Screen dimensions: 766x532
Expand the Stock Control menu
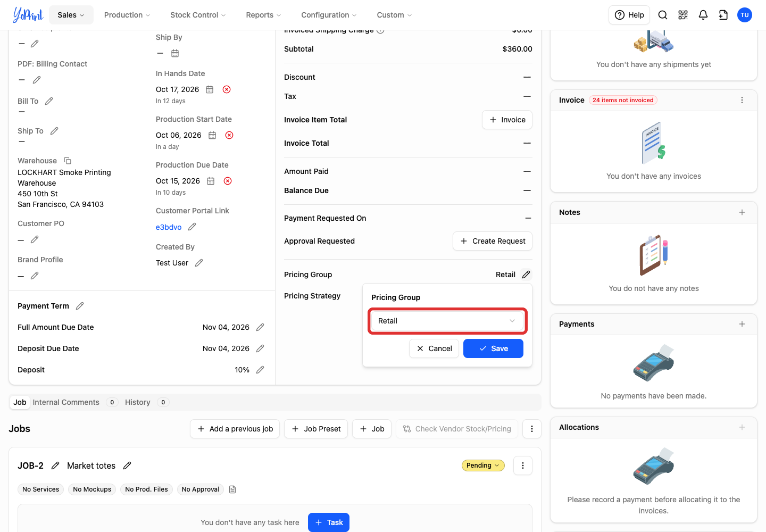[198, 15]
